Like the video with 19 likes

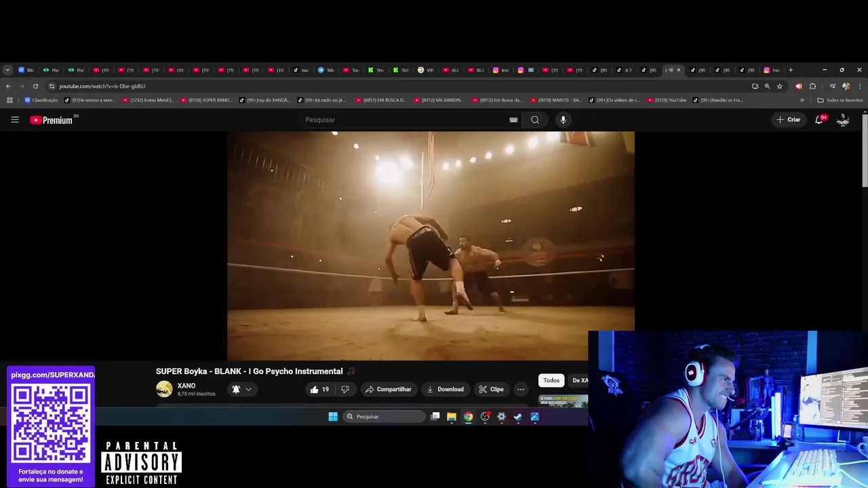click(319, 389)
